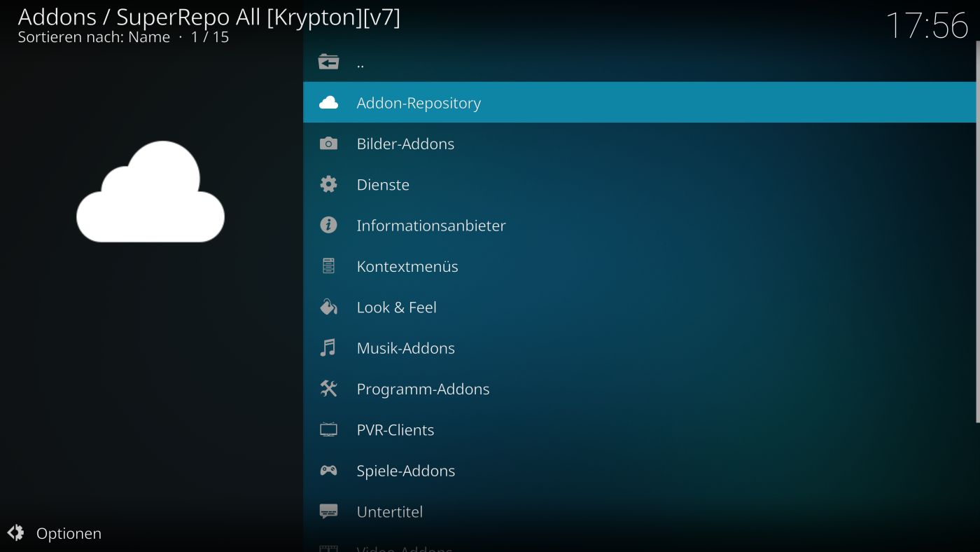
Task: Click the Bilder-Addons camera icon
Action: (x=328, y=144)
